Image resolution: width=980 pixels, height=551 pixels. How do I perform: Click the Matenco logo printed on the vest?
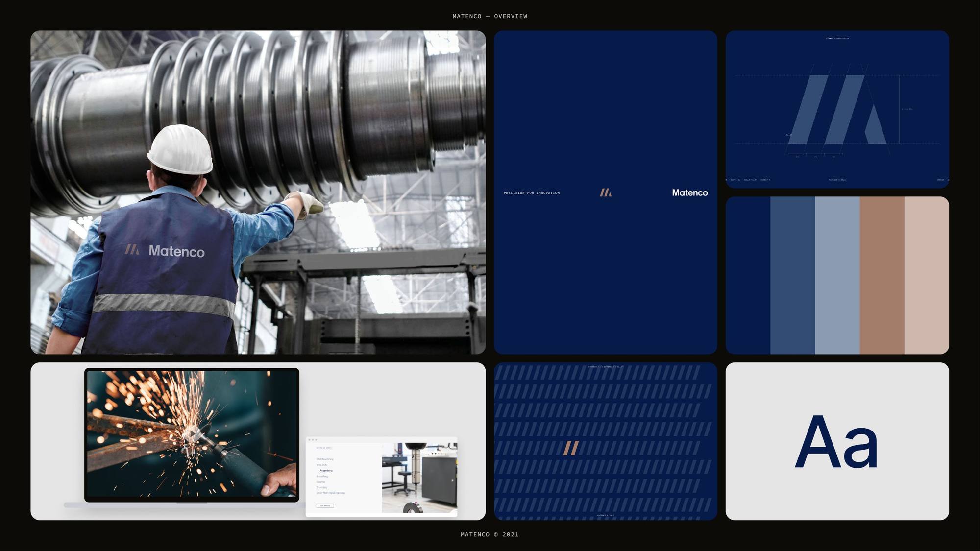[x=164, y=251]
